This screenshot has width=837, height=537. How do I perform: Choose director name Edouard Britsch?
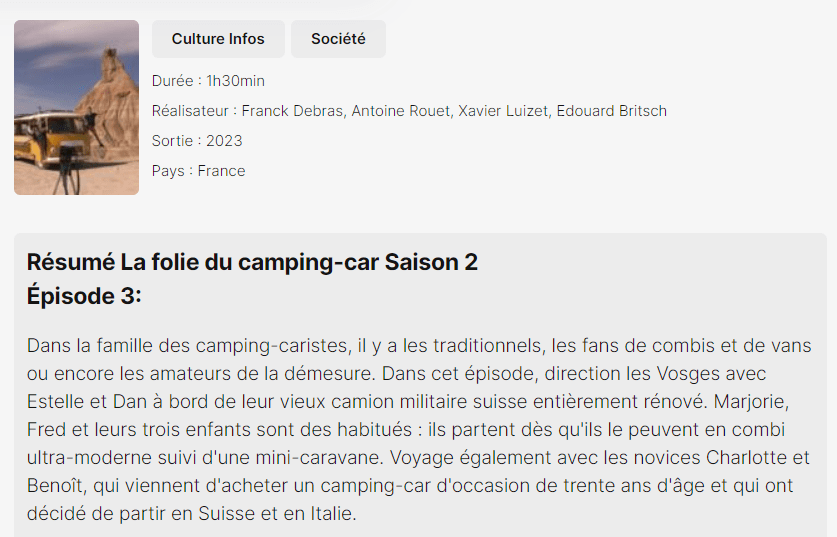click(x=611, y=111)
